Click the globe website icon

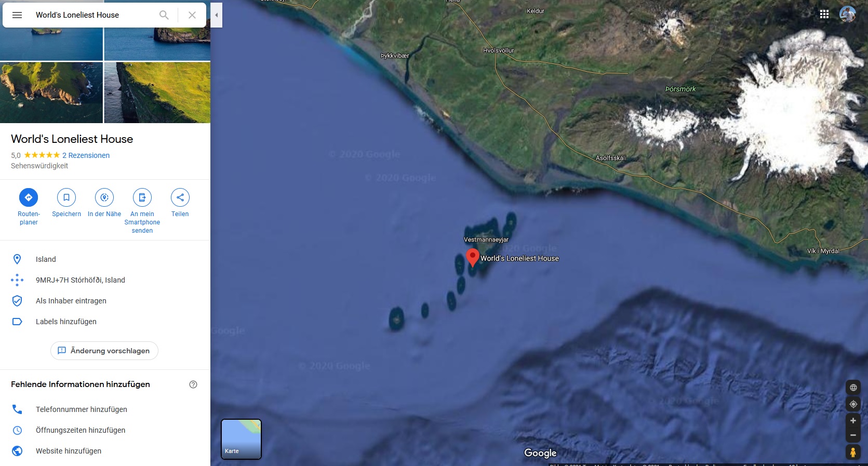coord(17,451)
